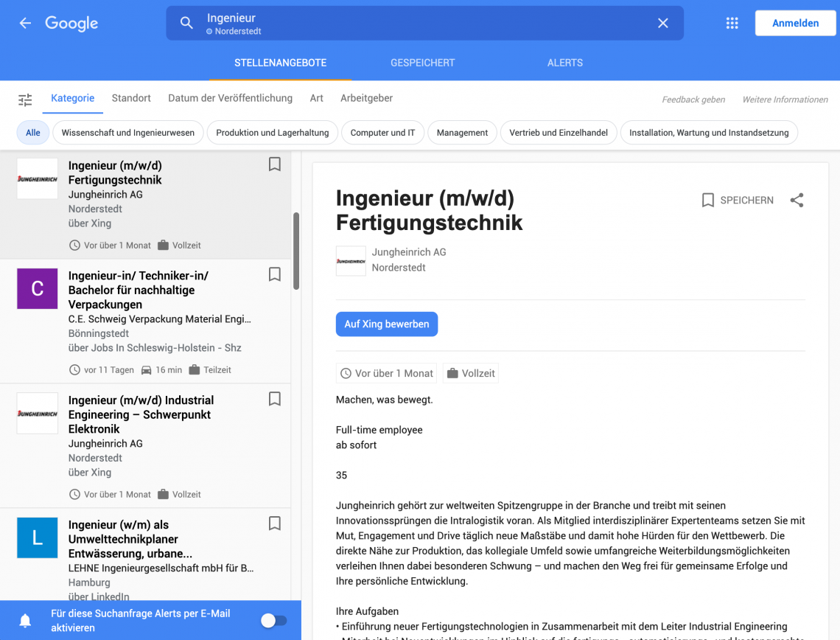Enable email alerts toggle for this search

[273, 620]
